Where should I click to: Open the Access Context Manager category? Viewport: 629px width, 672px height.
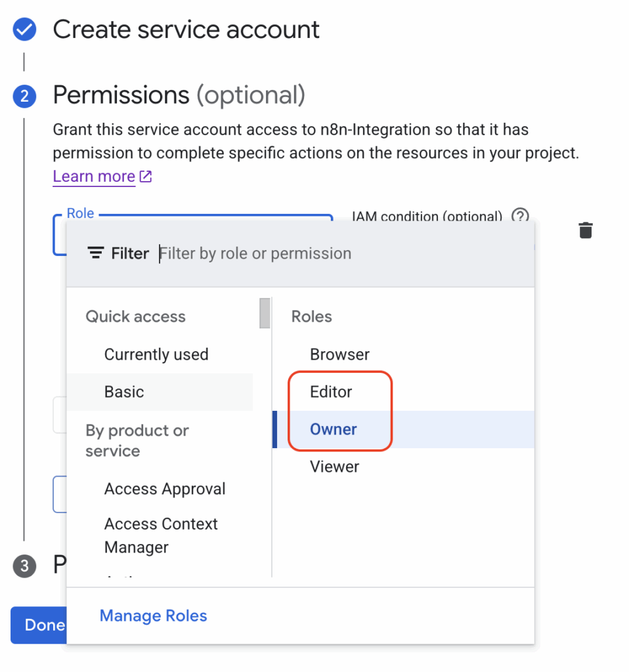pos(161,535)
